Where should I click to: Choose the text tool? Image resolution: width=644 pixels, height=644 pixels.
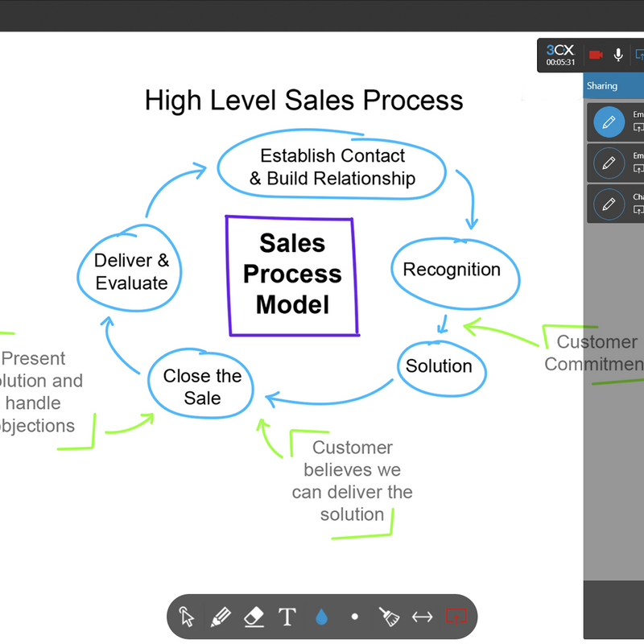(287, 617)
